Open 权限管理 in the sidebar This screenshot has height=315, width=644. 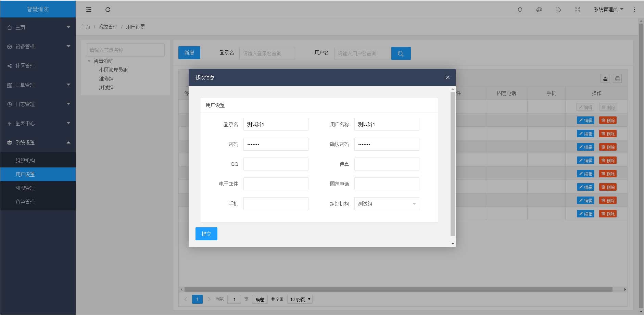(25, 188)
